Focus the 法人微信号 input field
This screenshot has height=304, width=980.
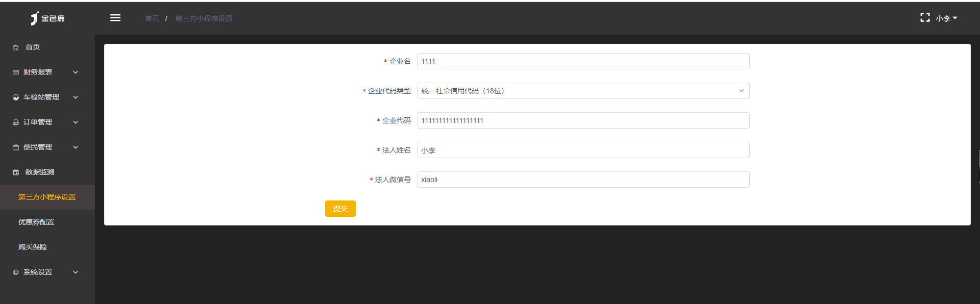[x=583, y=180]
